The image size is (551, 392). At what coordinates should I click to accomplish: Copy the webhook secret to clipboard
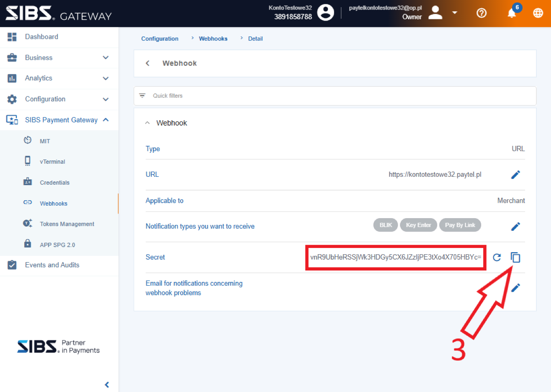515,257
